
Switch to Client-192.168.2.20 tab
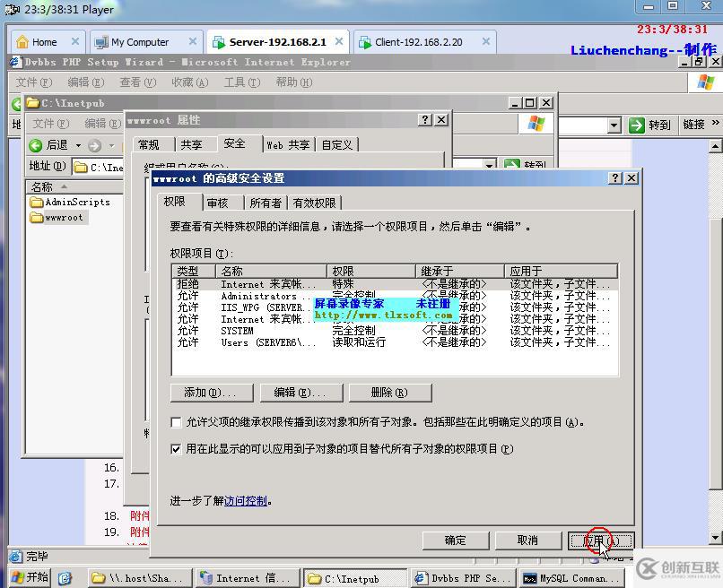point(418,42)
